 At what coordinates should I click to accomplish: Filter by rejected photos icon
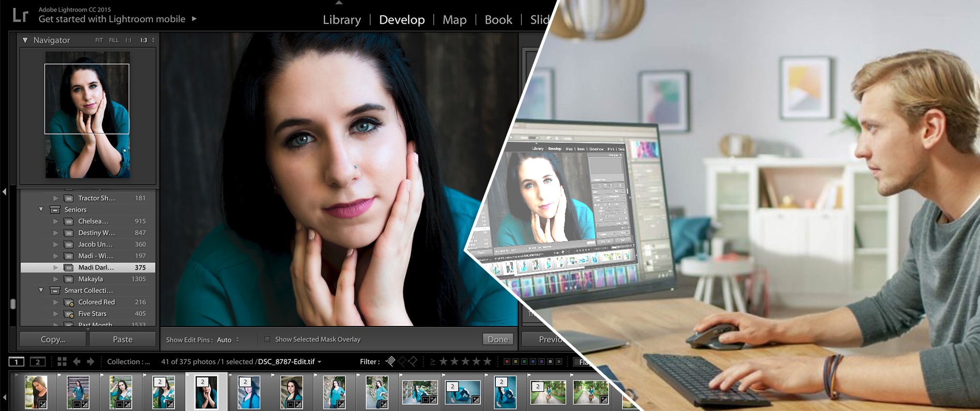(x=413, y=361)
